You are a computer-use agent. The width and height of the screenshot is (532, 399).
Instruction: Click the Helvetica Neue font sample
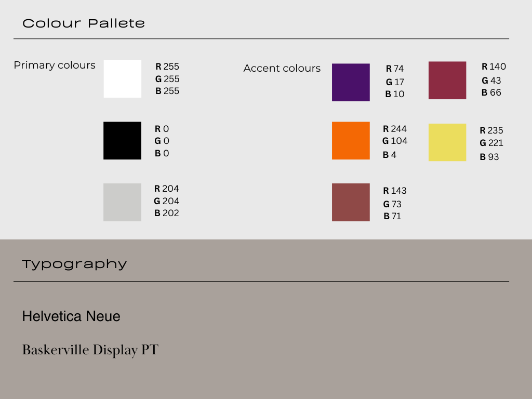71,316
